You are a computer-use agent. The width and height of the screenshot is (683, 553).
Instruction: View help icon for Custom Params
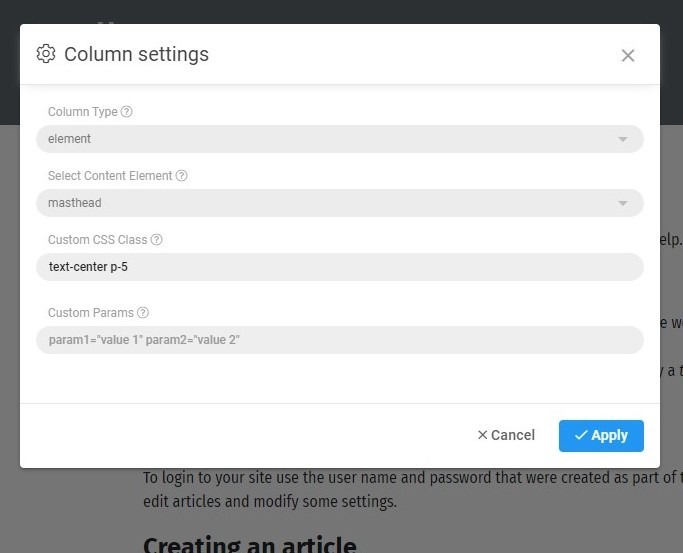143,313
